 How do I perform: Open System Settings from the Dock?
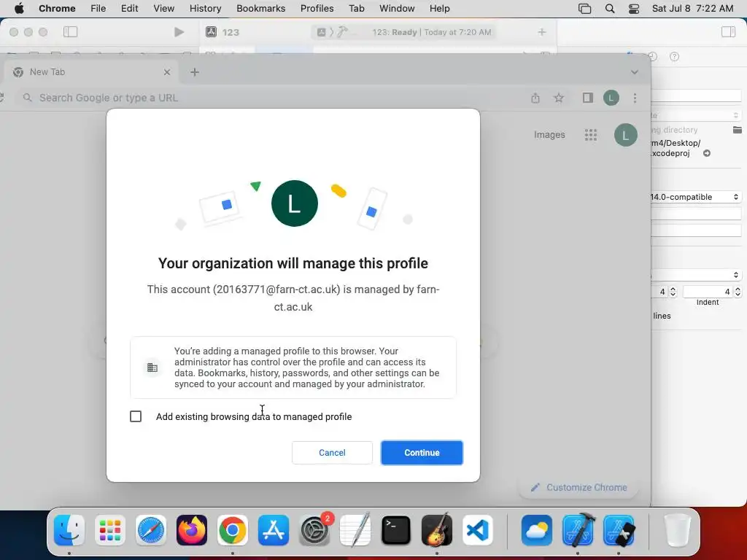[x=314, y=530]
